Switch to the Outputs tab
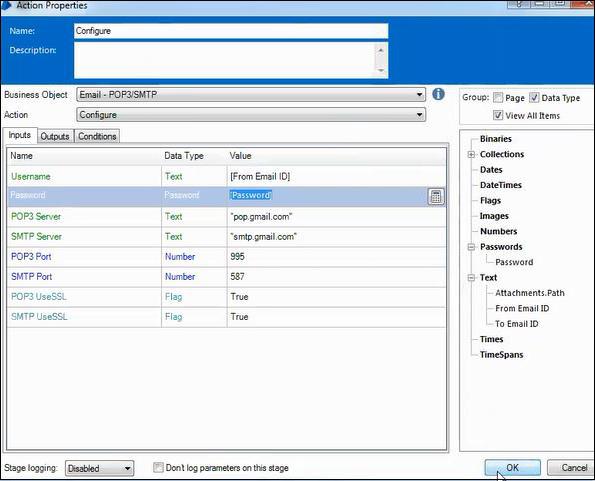Image resolution: width=595 pixels, height=481 pixels. (55, 136)
